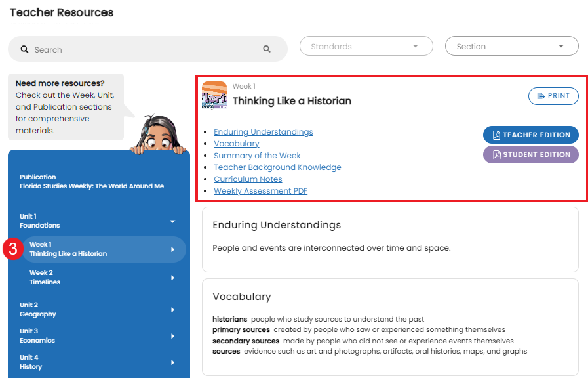This screenshot has width=588, height=378.
Task: Expand the Unit 4 History section
Action: (x=173, y=362)
